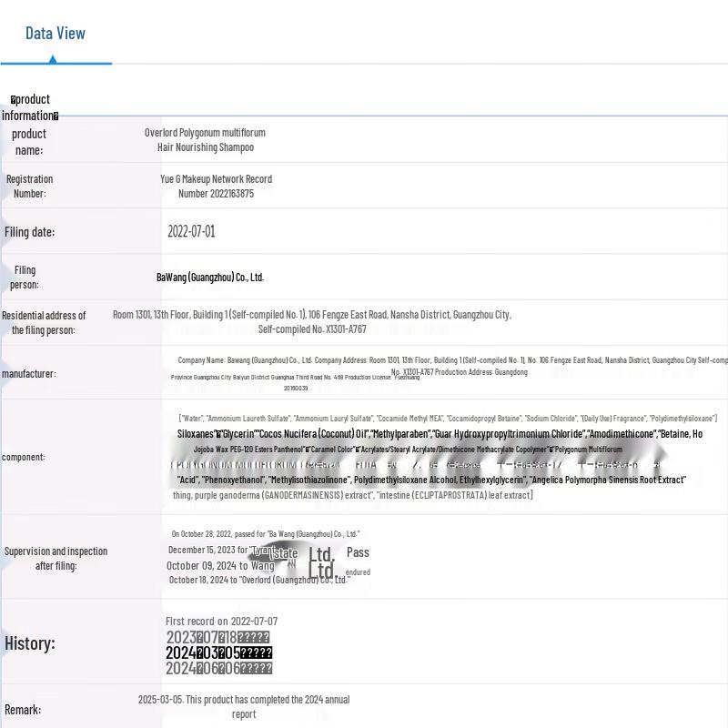Select the history entry dated 2023 07 18
The height and width of the screenshot is (728, 728).
(x=217, y=637)
